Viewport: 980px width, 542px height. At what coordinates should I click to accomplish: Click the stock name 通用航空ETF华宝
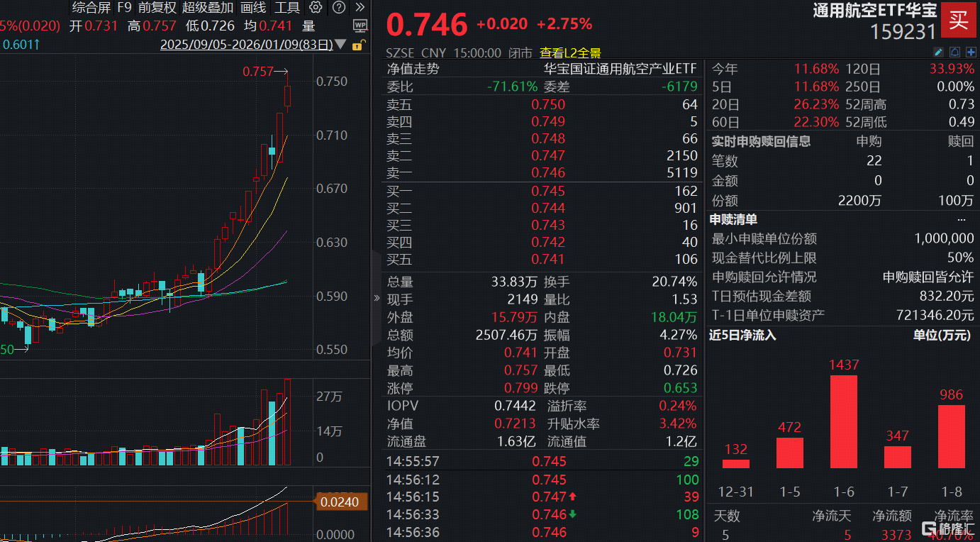(x=875, y=11)
